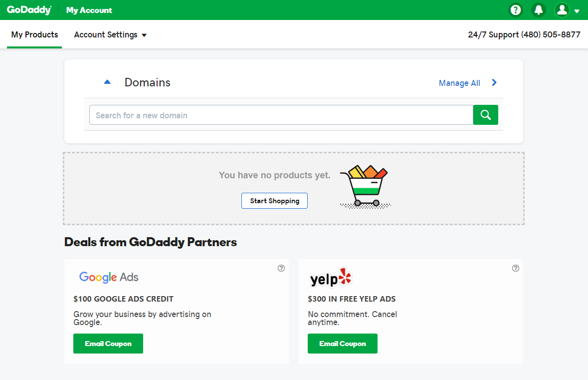Select the My Products tab
Screen dimensions: 588x380
pos(34,34)
